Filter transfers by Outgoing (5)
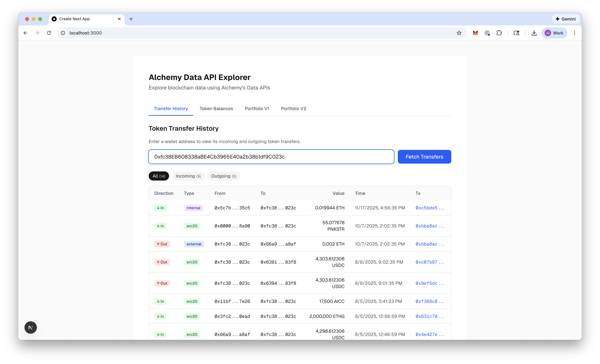 pos(224,176)
